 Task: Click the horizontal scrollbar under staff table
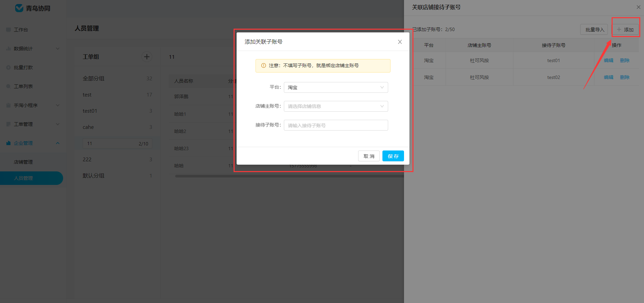[x=289, y=176]
